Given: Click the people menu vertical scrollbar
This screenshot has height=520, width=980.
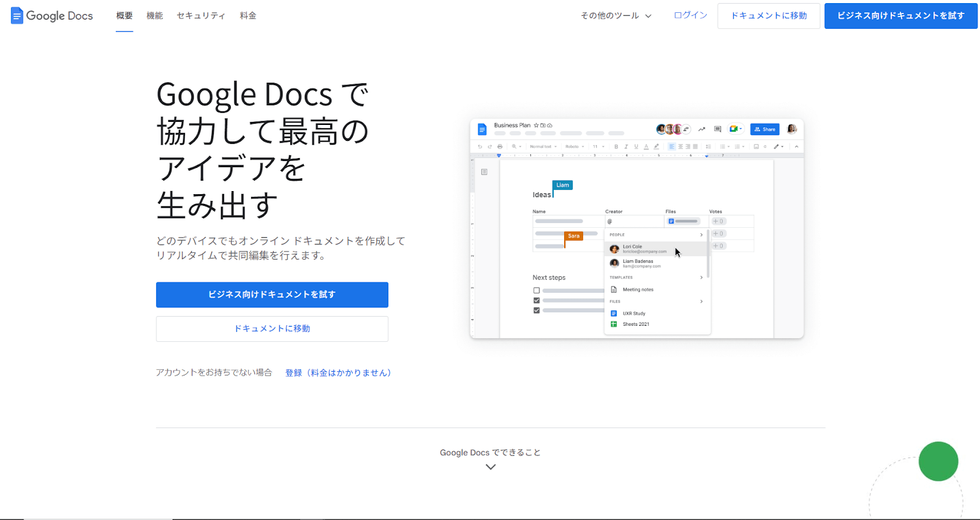Looking at the screenshot, I should [708, 254].
